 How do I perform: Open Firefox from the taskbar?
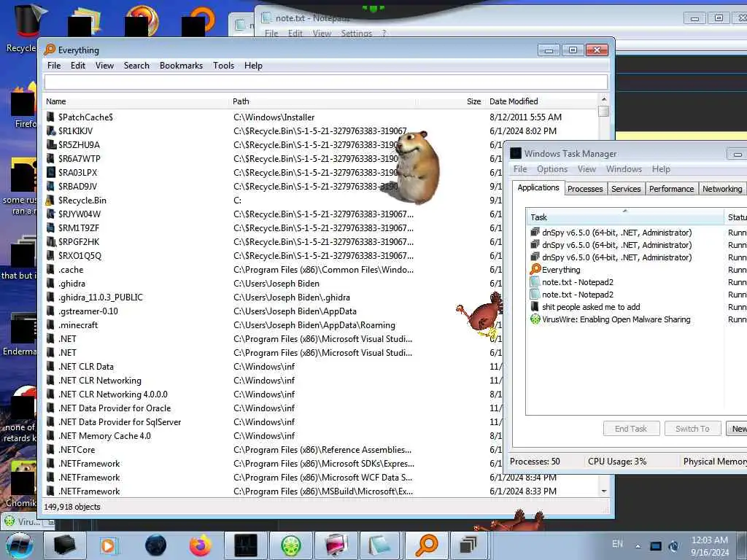tap(201, 545)
